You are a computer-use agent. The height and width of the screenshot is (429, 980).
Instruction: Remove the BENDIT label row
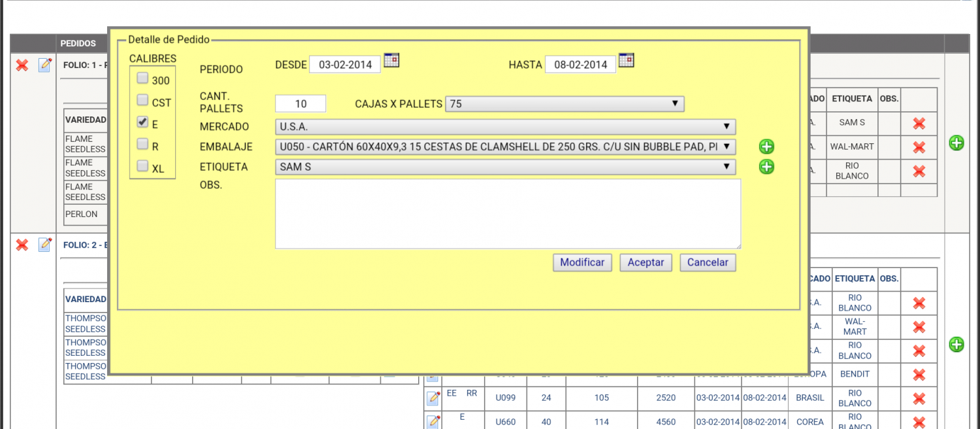pos(919,374)
